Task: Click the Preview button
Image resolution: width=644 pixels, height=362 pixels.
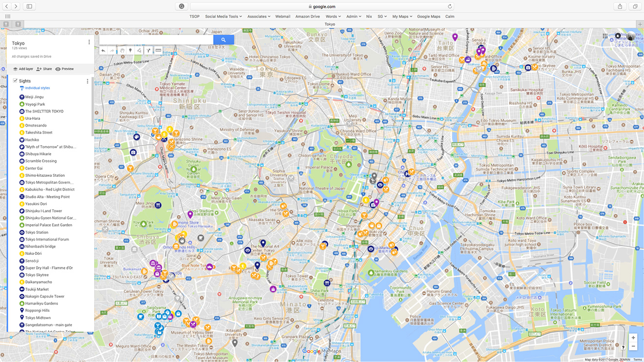Action: [x=64, y=69]
